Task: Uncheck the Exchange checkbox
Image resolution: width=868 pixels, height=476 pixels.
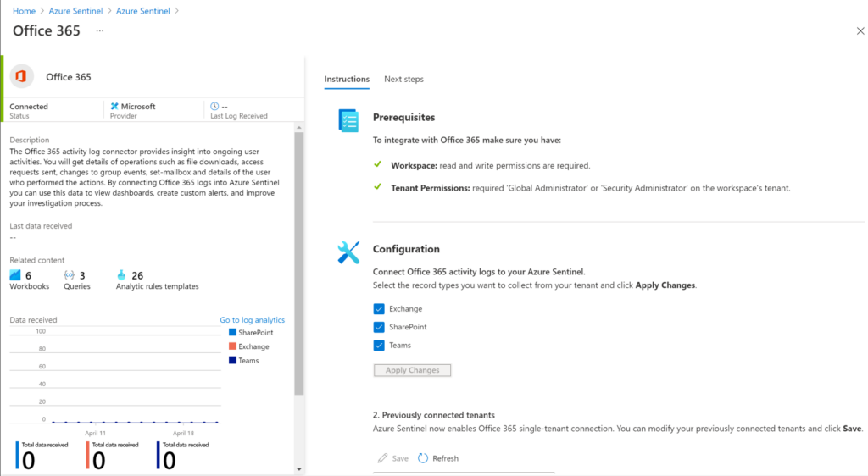Action: point(379,309)
